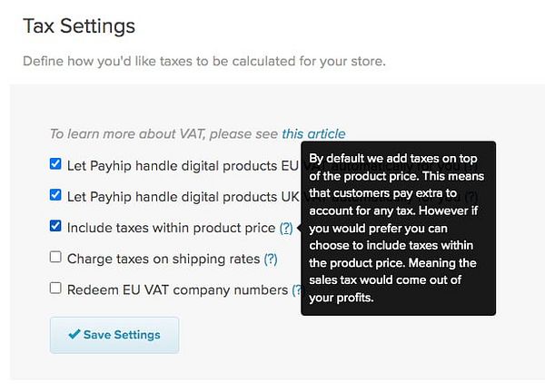This screenshot has height=392, width=545.
Task: Click the black tooltip about default taxes
Action: 398,228
